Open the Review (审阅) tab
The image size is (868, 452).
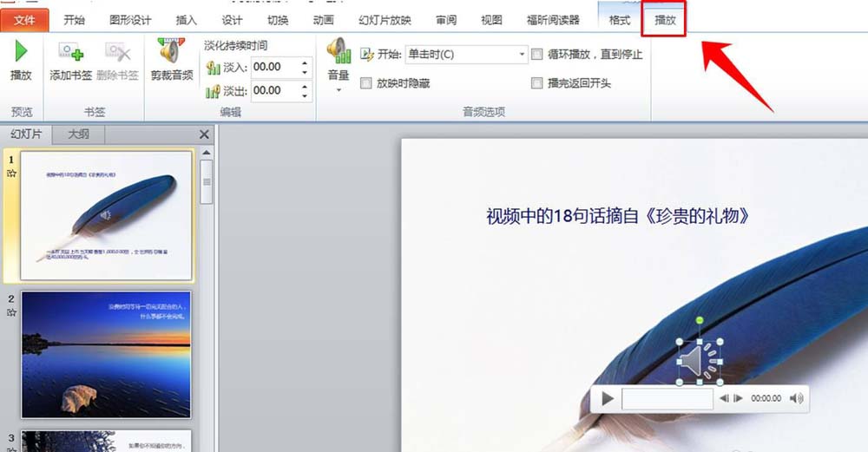click(446, 20)
